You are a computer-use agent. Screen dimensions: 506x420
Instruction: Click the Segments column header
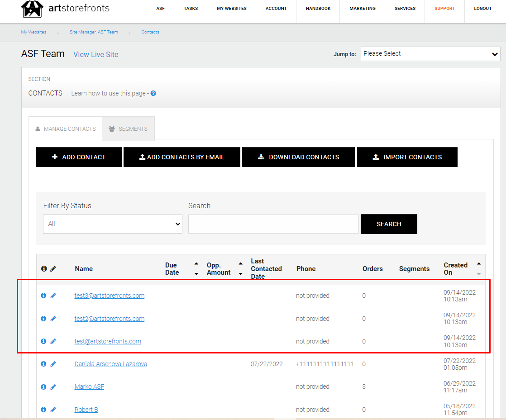[415, 269]
